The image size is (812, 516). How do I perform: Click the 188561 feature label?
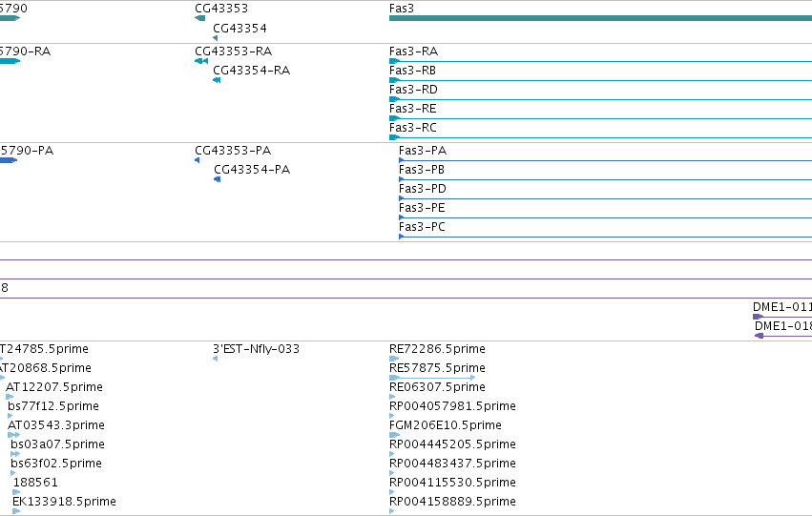click(x=35, y=483)
